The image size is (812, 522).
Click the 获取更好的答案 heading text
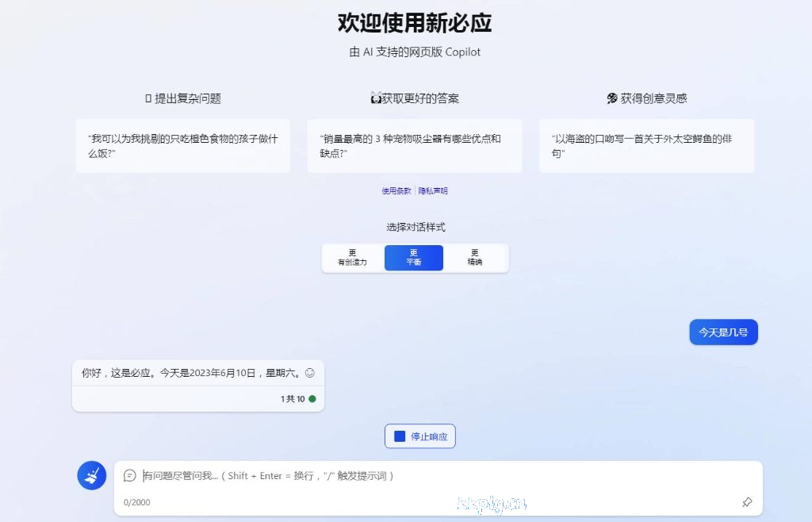coord(420,98)
